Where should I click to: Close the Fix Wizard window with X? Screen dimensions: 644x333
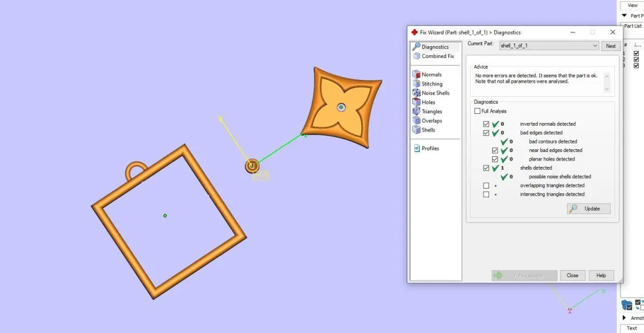(x=613, y=32)
